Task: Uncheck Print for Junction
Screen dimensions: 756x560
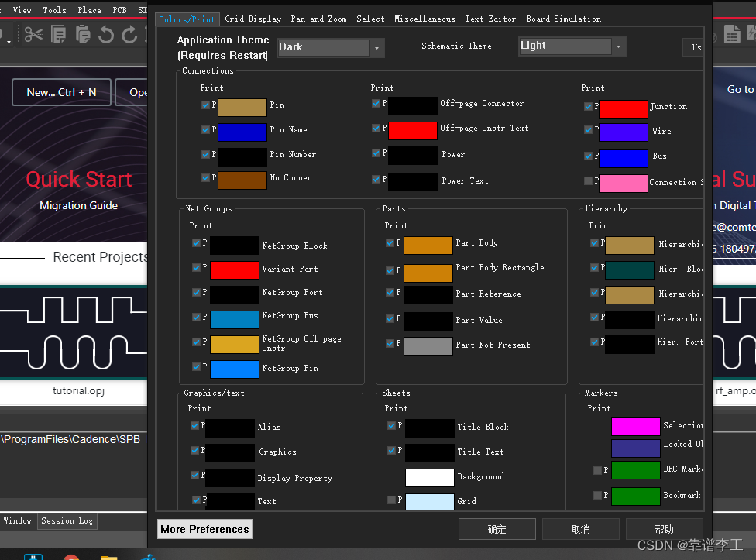Action: click(x=588, y=106)
